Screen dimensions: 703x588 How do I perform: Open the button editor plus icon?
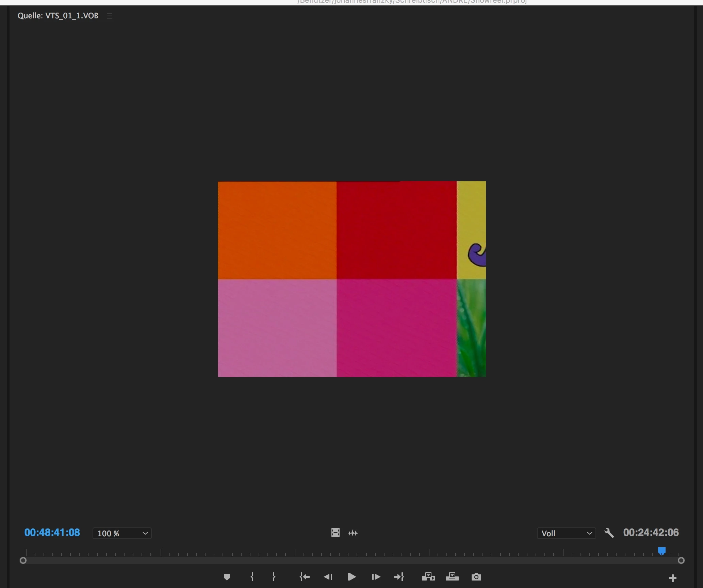coord(672,578)
